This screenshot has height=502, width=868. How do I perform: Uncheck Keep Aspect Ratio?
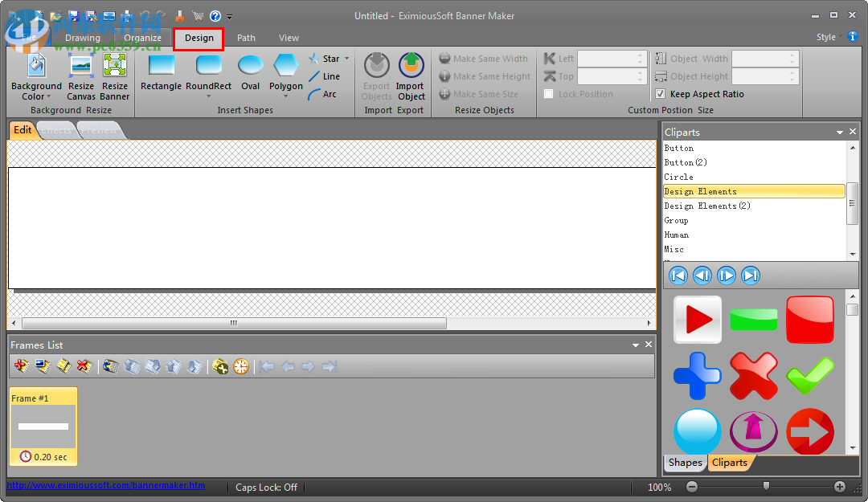pyautogui.click(x=661, y=94)
